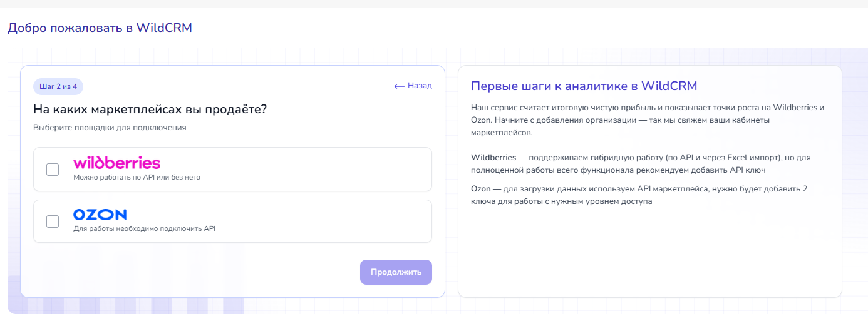Tick the Wildberries marketplace checkbox

pyautogui.click(x=53, y=170)
